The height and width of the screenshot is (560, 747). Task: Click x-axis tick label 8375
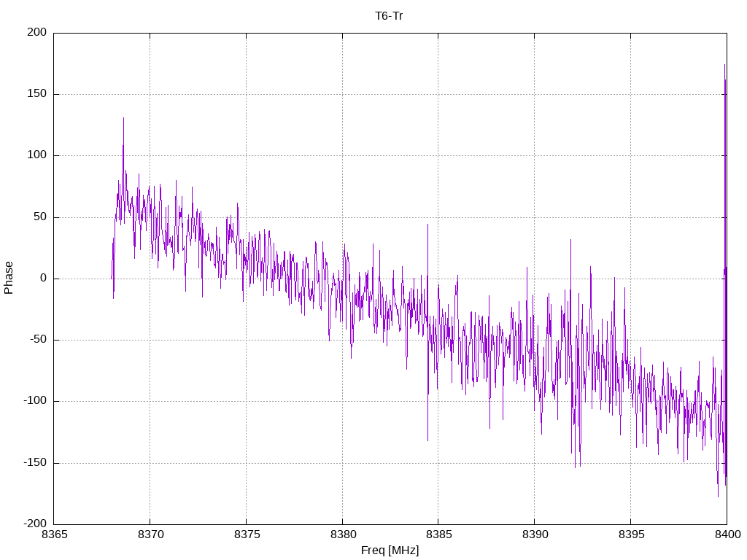pyautogui.click(x=247, y=534)
